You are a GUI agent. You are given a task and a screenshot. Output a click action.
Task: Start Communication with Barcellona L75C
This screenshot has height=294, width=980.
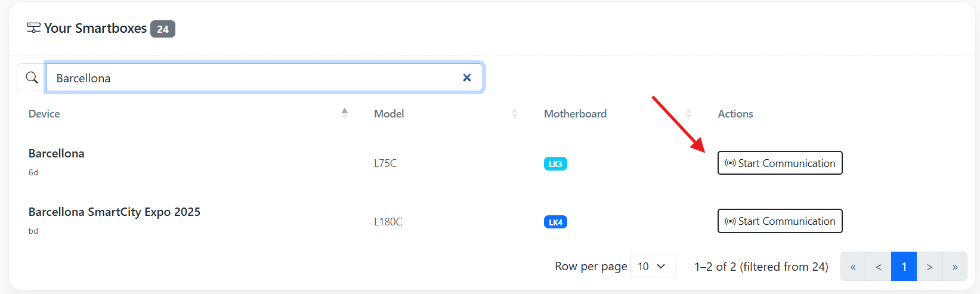click(780, 163)
